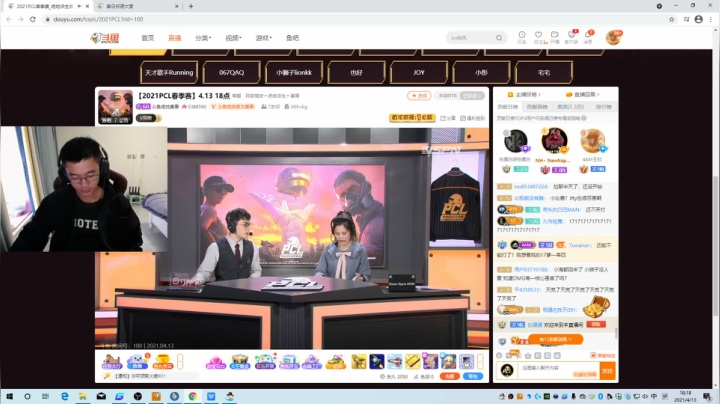The image size is (720, 404).
Task: Select the yellow car gift icon
Action: tap(336, 362)
